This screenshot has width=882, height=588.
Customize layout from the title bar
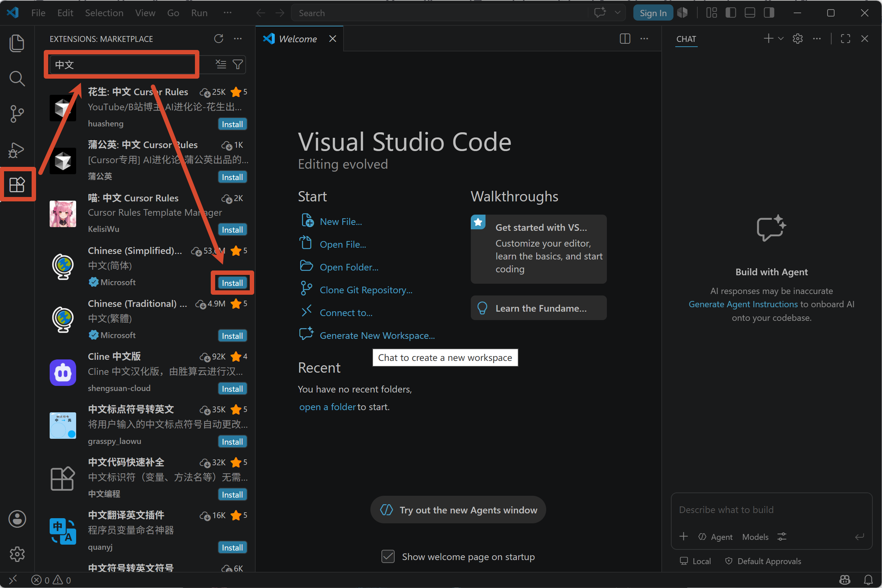click(711, 13)
